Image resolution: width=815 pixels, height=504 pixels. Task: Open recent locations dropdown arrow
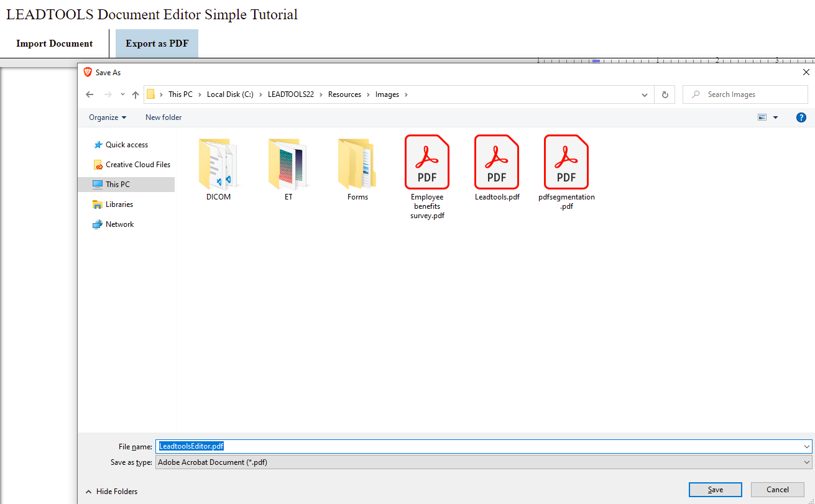122,94
